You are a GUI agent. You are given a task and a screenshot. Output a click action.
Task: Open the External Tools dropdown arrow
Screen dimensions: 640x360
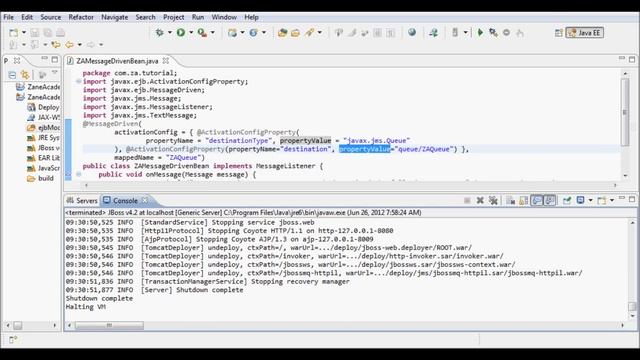click(213, 33)
